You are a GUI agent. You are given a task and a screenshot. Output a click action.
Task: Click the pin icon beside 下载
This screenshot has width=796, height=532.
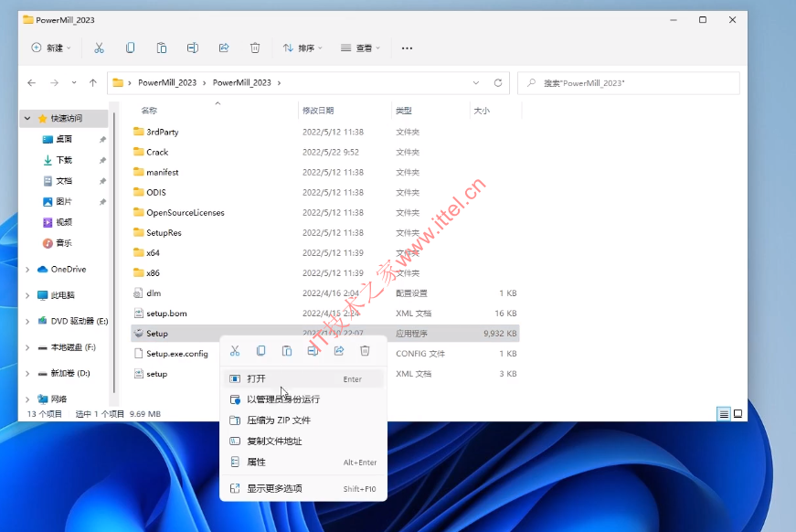tap(102, 160)
